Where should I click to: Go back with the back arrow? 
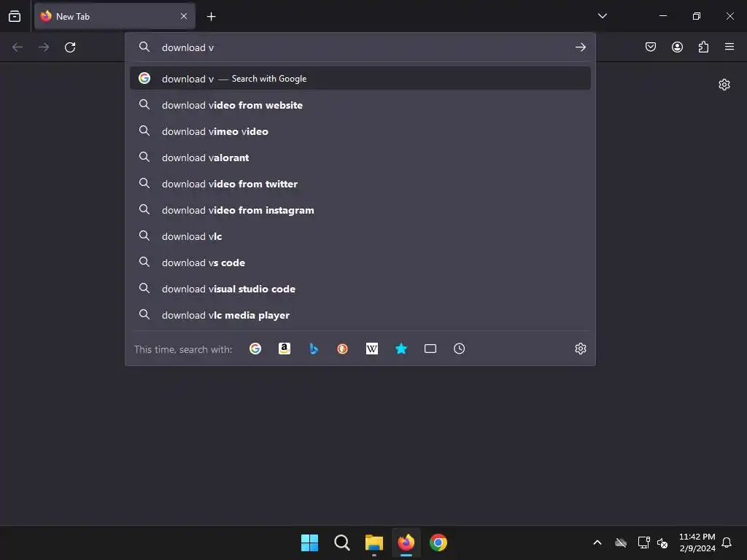pos(18,47)
